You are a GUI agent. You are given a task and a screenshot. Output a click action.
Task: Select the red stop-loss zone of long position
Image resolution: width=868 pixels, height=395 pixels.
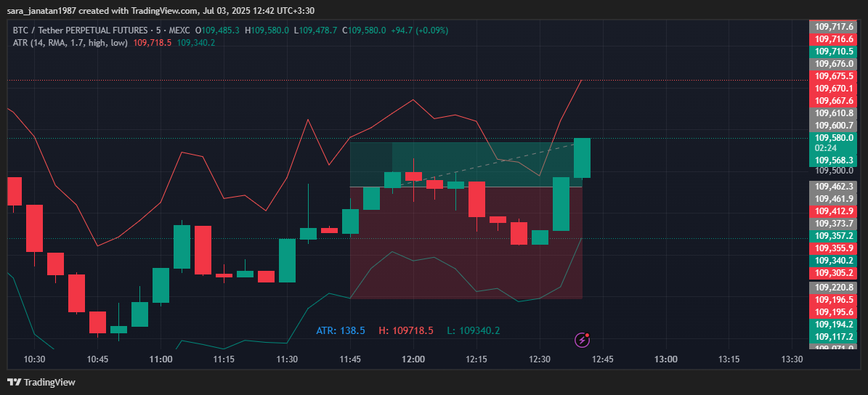(x=466, y=243)
